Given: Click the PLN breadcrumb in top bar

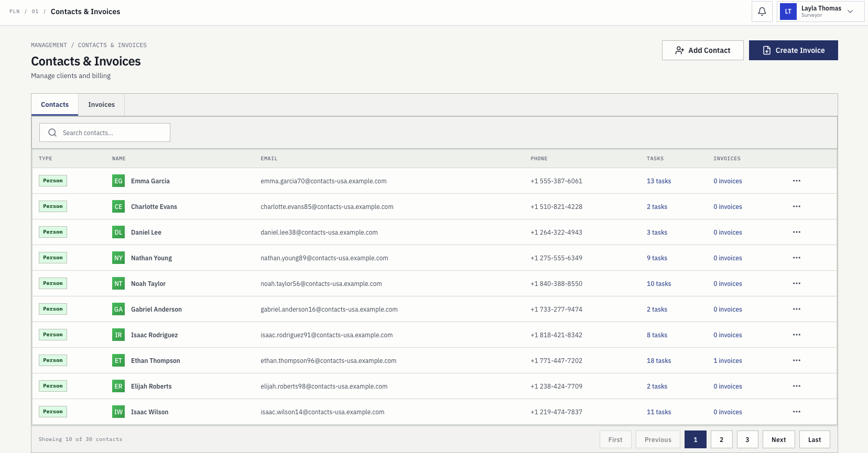Looking at the screenshot, I should 14,12.
